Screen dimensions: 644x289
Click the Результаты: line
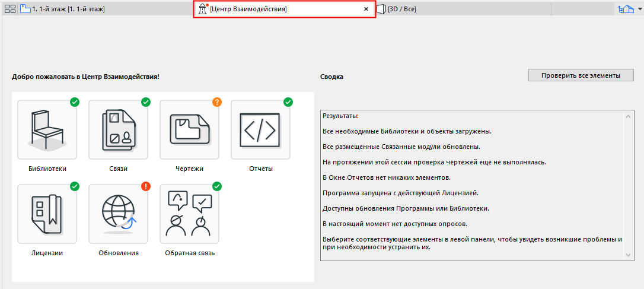point(340,116)
